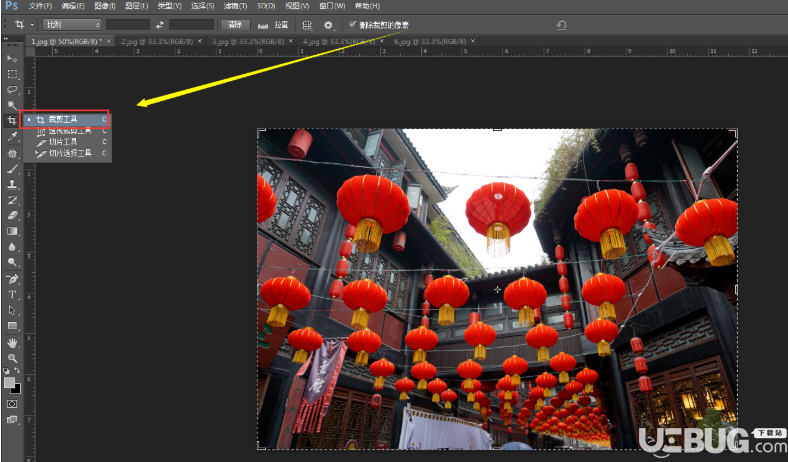Open the 图像(I) menu
This screenshot has height=462, width=788.
[x=105, y=6]
